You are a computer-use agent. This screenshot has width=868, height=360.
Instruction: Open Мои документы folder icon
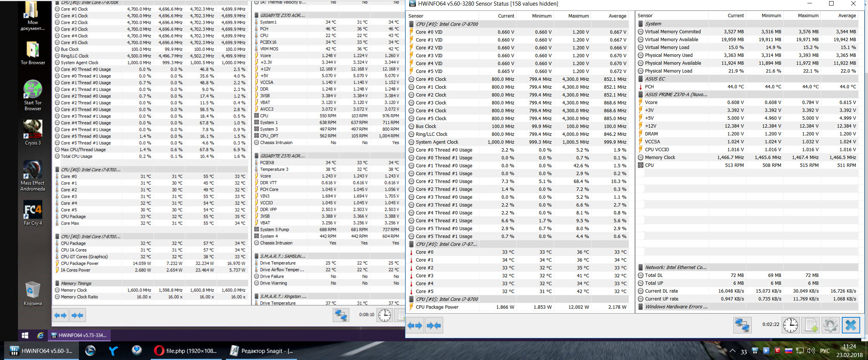click(x=33, y=16)
